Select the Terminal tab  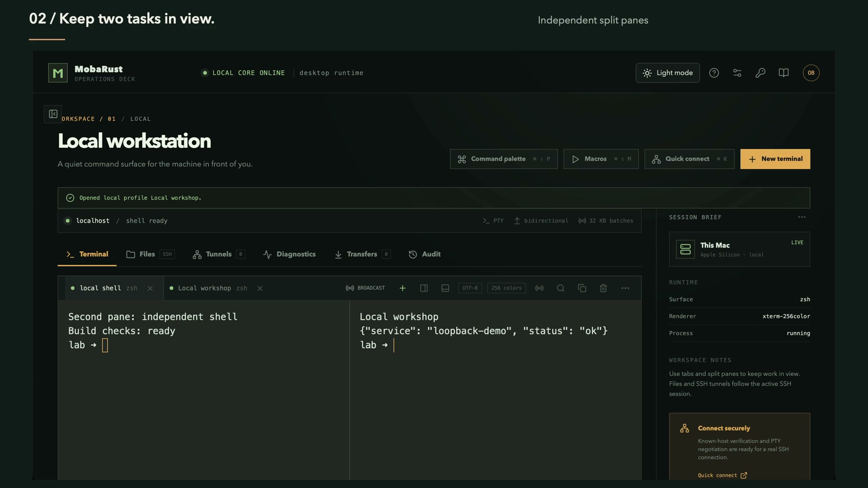[87, 254]
